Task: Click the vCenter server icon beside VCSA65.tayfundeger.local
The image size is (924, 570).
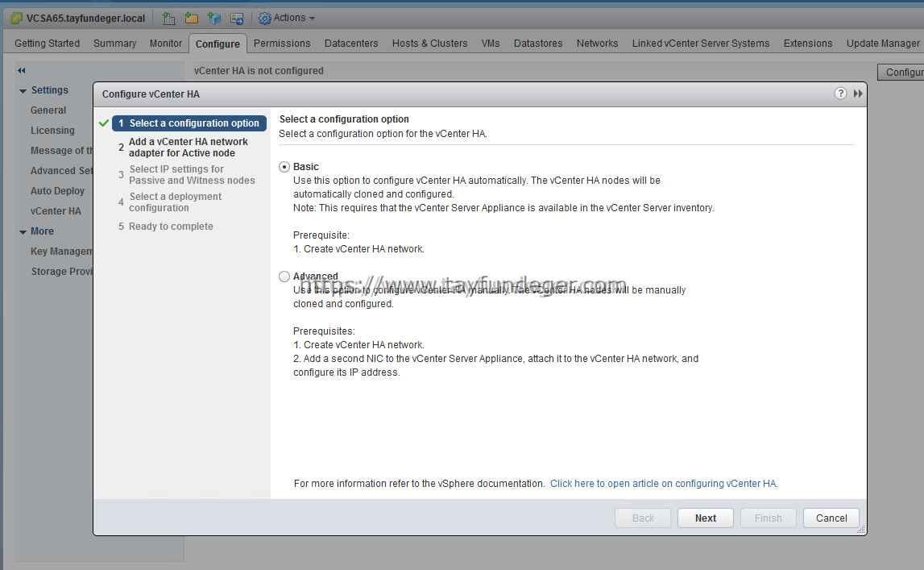Action: pyautogui.click(x=16, y=19)
